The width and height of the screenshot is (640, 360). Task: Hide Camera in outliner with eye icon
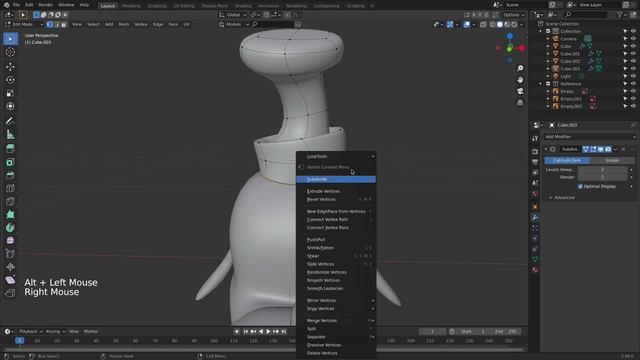coord(633,39)
